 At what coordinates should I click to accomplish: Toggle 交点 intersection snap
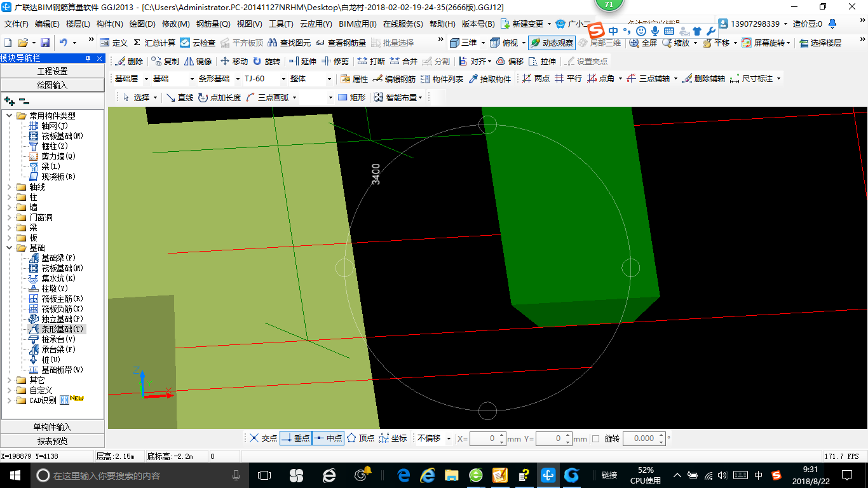coord(263,438)
